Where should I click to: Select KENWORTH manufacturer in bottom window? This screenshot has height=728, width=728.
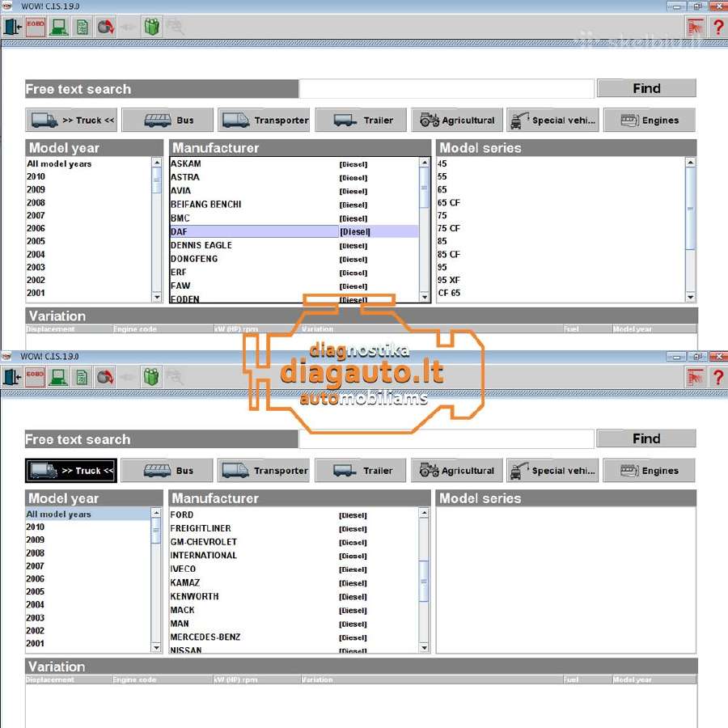click(294, 597)
